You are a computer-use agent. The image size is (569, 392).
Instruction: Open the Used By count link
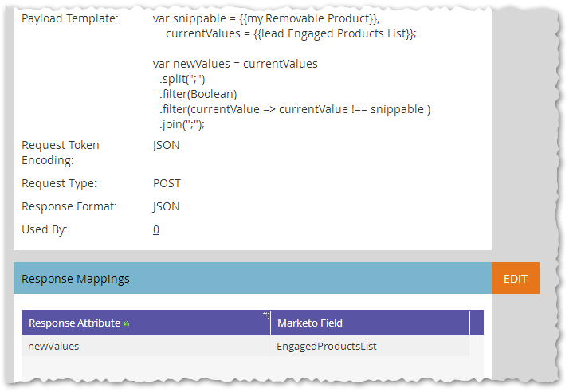pyautogui.click(x=156, y=229)
